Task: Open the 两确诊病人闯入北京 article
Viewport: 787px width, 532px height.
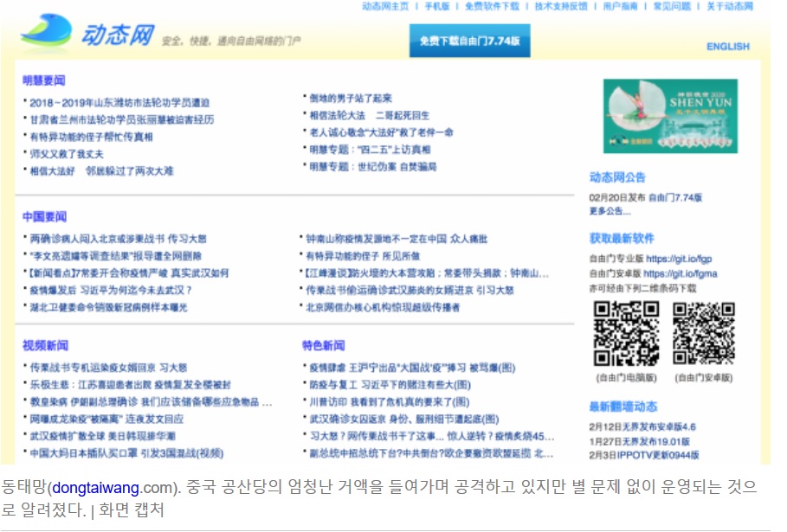Action: point(118,239)
